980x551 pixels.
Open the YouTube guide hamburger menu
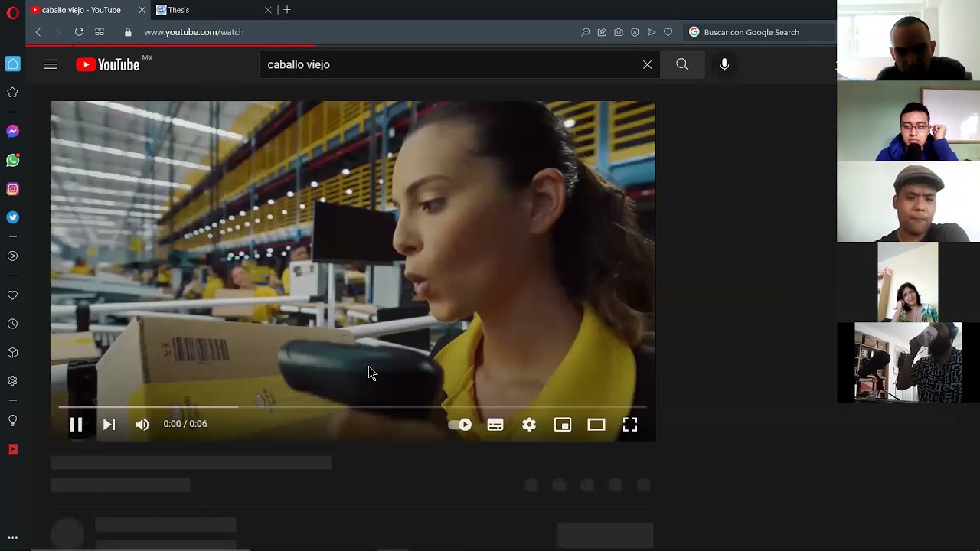tap(51, 65)
